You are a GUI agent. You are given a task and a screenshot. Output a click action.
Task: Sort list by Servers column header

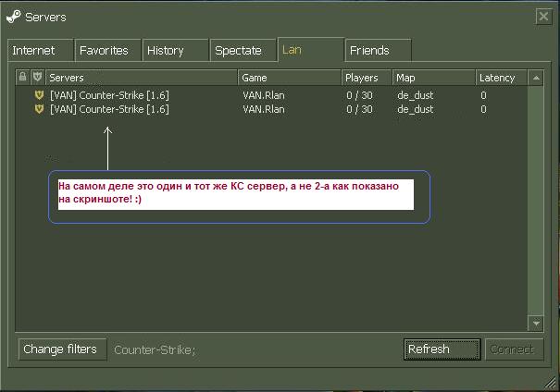(x=142, y=78)
